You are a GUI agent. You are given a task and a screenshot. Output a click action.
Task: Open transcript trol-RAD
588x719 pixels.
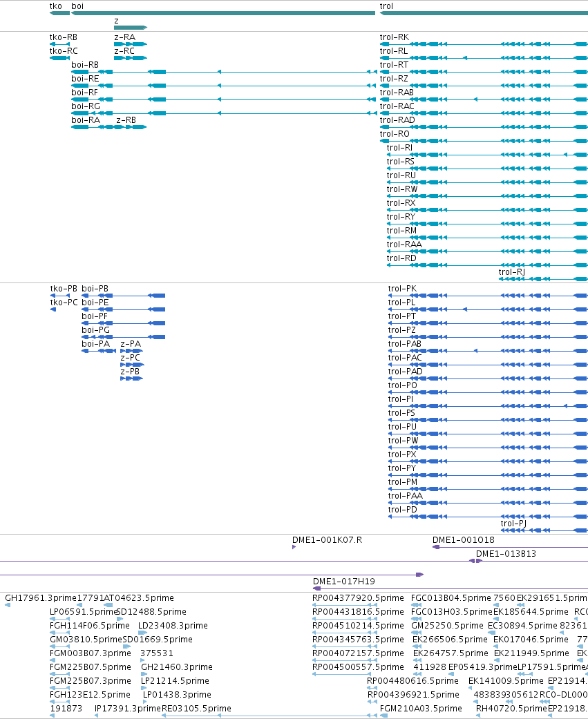(x=397, y=120)
